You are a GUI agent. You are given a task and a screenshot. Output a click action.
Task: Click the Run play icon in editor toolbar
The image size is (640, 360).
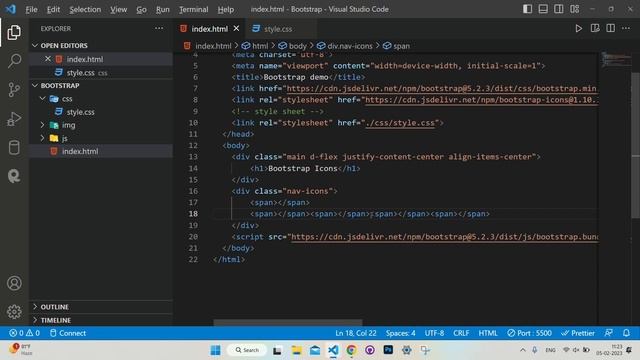578,29
